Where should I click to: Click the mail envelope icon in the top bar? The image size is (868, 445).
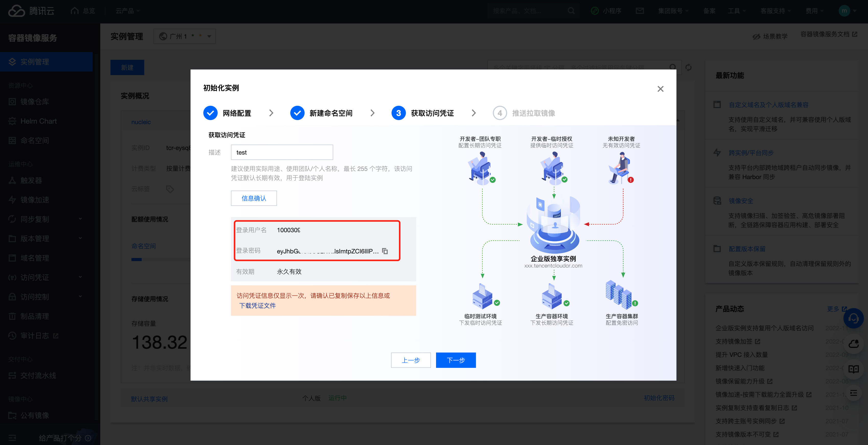click(640, 11)
